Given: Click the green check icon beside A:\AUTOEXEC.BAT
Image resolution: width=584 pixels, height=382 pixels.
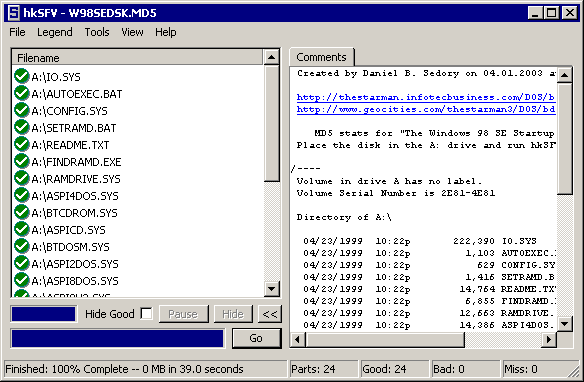Looking at the screenshot, I should tap(22, 93).
